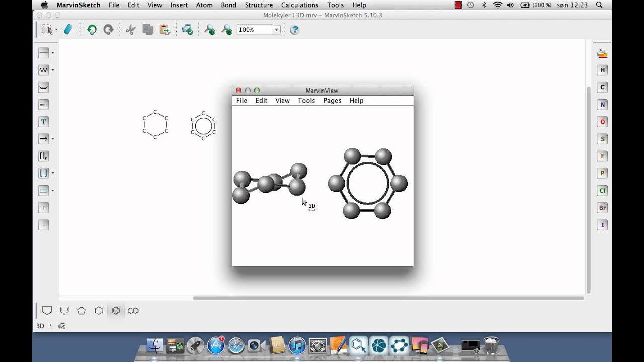Click the horizontal canvas scrollbar
This screenshot has height=362, width=644.
tap(388, 298)
